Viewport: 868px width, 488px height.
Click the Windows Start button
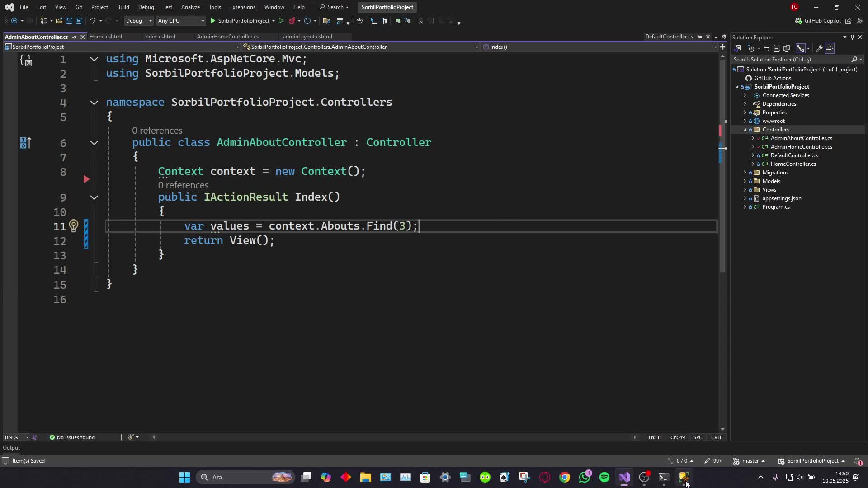(184, 477)
